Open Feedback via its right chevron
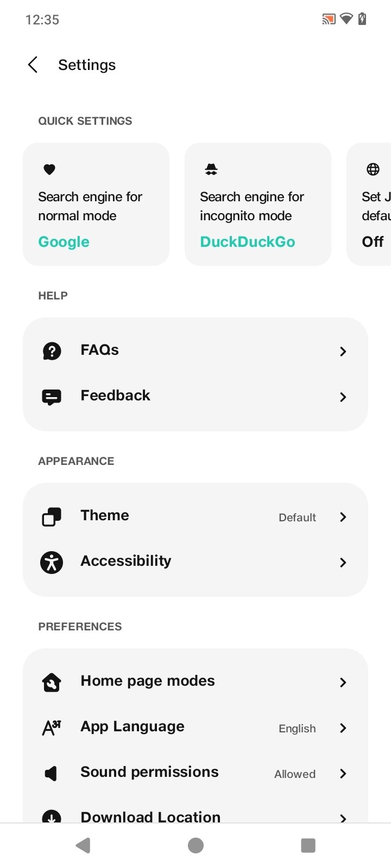The image size is (391, 868). (x=343, y=397)
